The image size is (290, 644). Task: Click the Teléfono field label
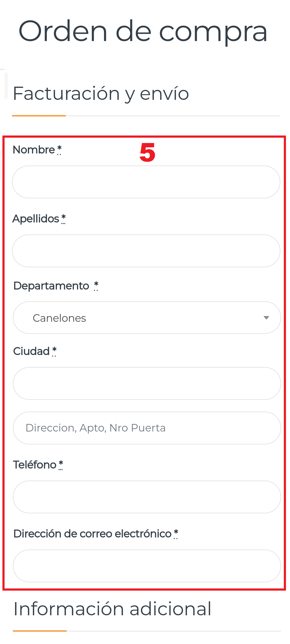pyautogui.click(x=35, y=465)
